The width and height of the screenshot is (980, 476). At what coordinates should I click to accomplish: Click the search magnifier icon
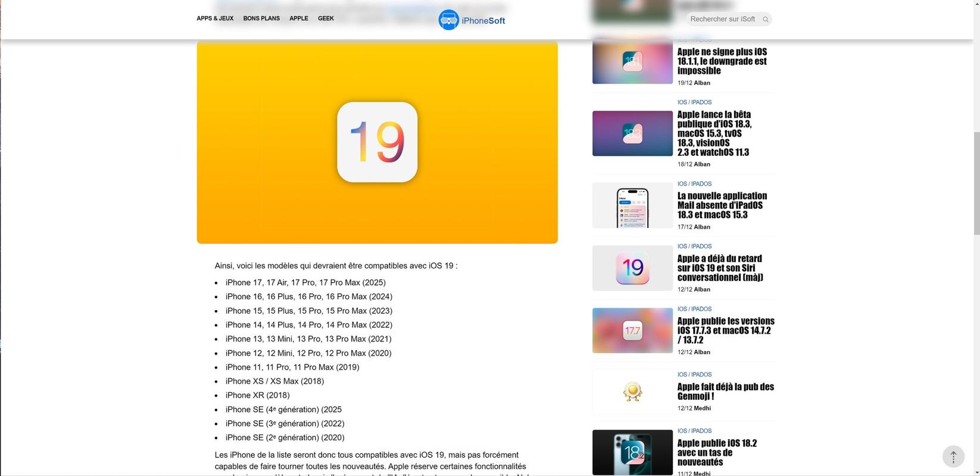[x=766, y=20]
